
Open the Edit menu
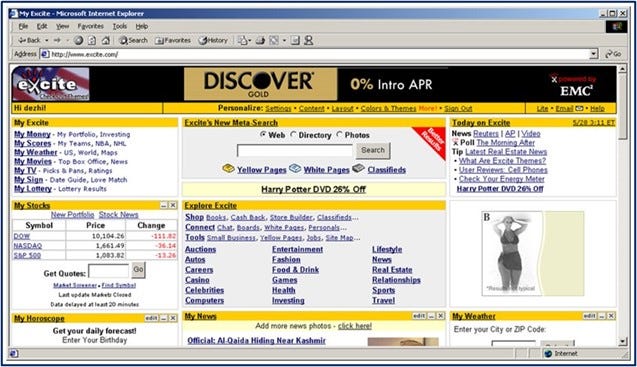point(42,26)
